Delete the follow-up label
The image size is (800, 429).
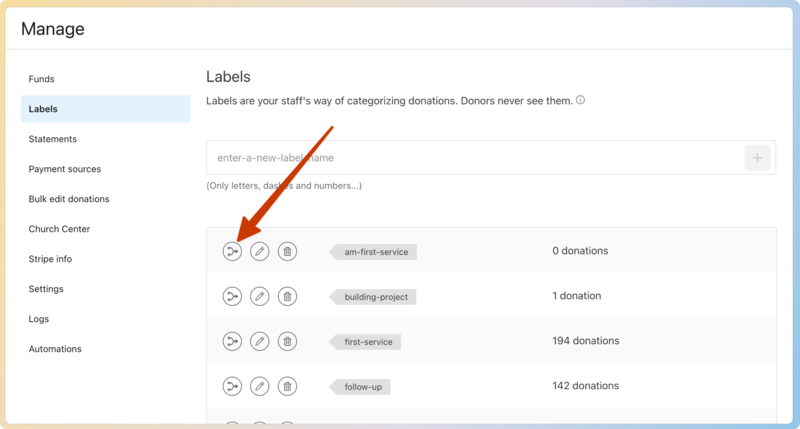pyautogui.click(x=287, y=386)
